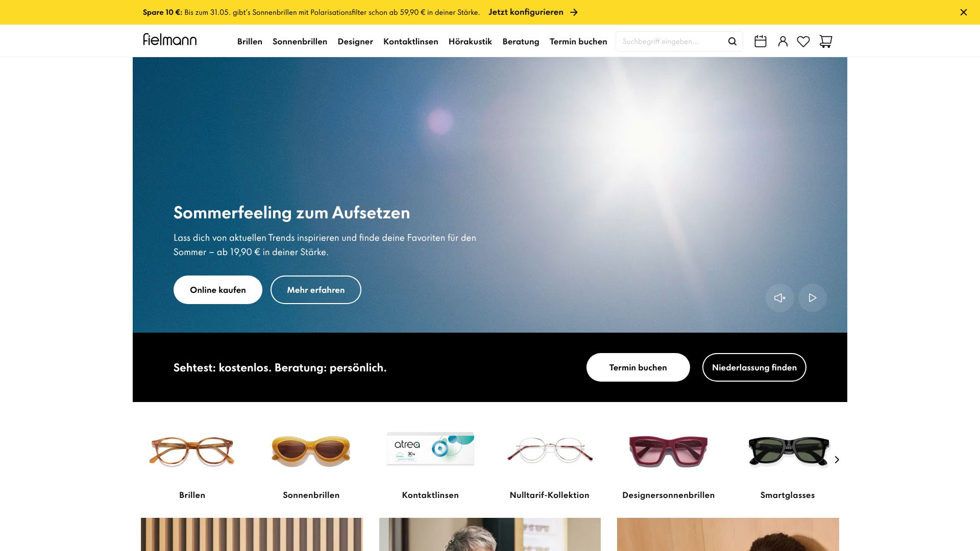Open the Sonnenbrillen menu
Screen dimensions: 980x551
click(x=300, y=41)
